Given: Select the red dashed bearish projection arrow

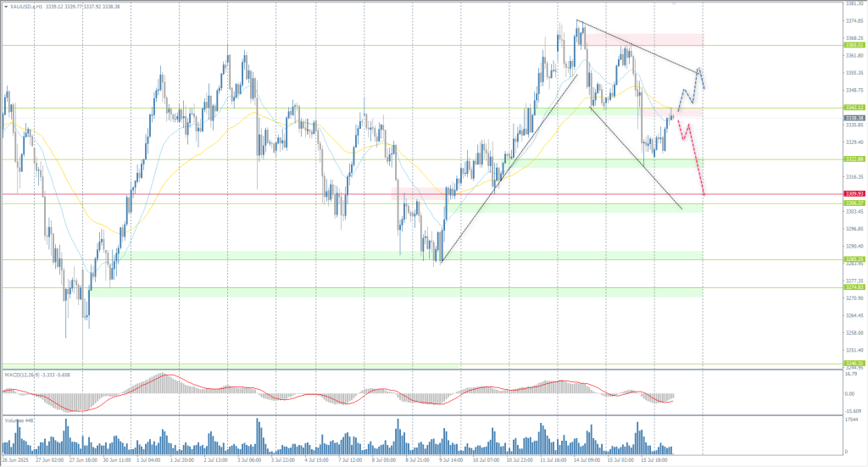Looking at the screenshot, I should tap(697, 161).
